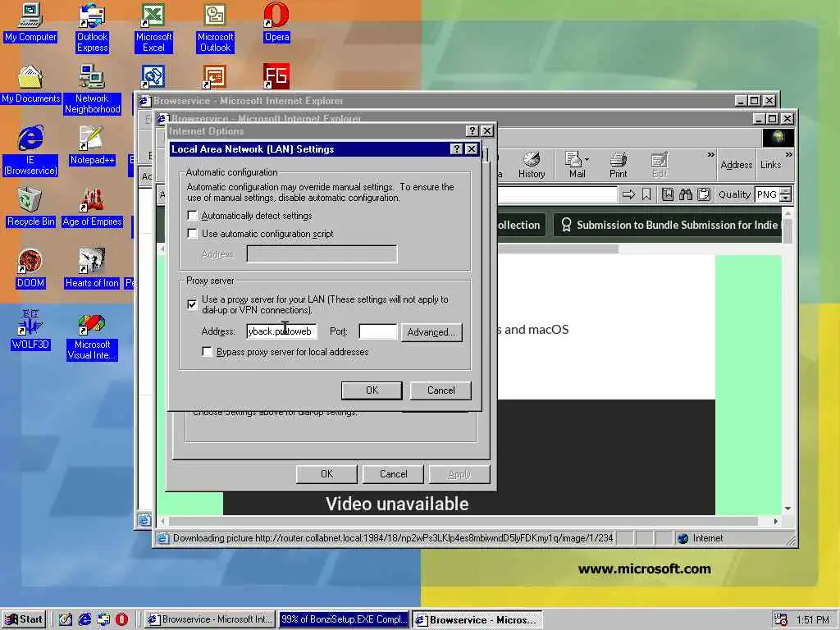Click the Internet Explorer quick launch icon
Screen dimensions: 840x630
pyautogui.click(x=84, y=619)
